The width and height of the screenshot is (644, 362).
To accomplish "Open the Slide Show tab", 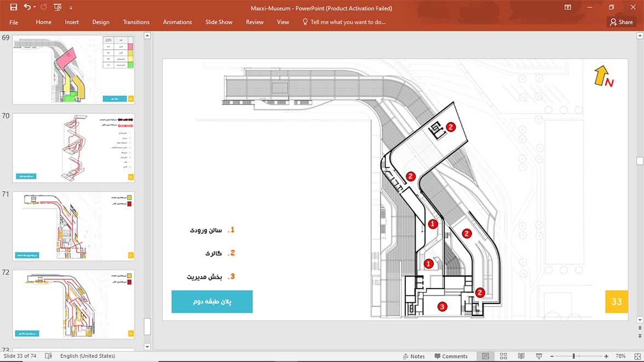I will [219, 22].
